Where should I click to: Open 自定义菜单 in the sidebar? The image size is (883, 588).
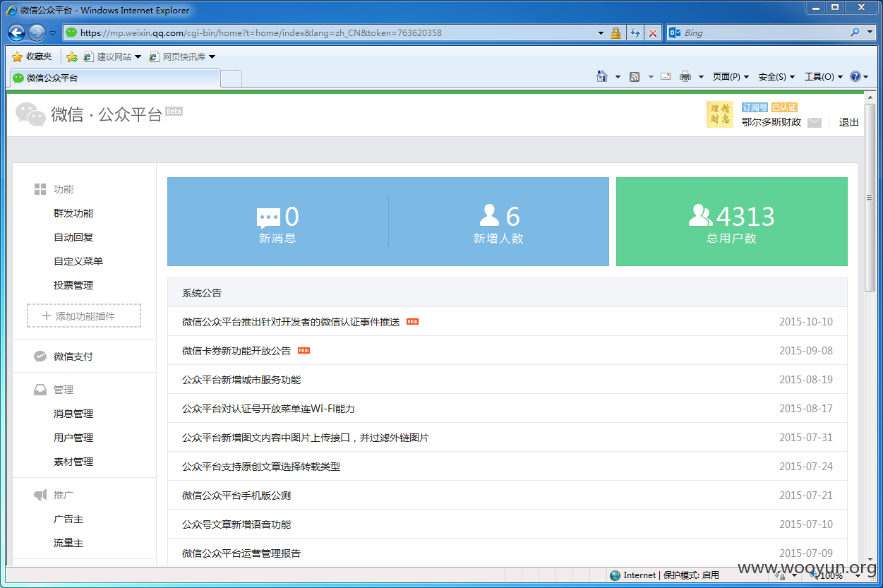[x=78, y=261]
